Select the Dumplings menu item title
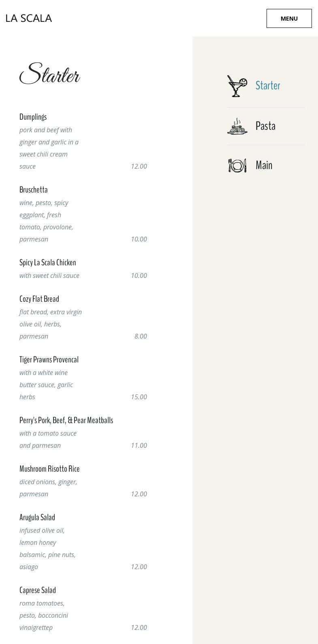318x644 pixels. [33, 117]
